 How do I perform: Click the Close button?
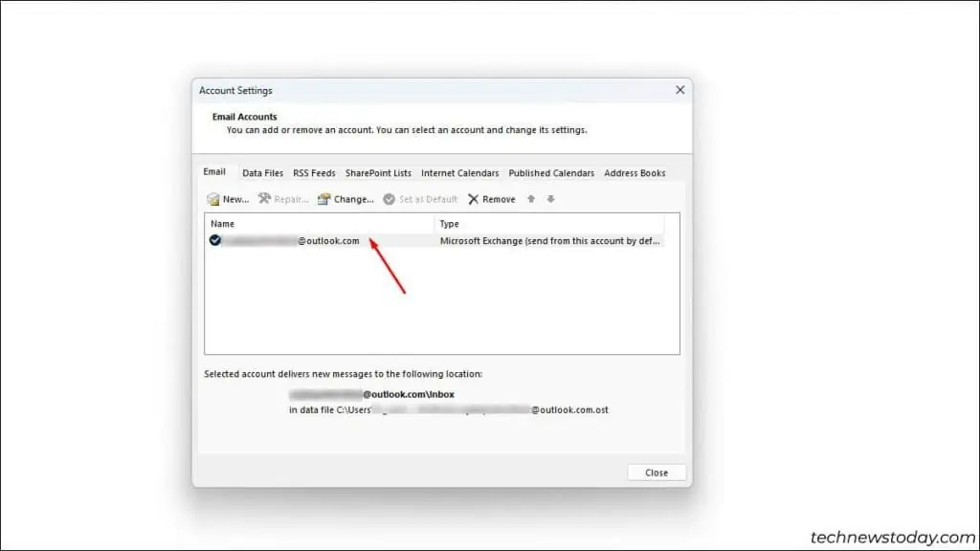click(657, 472)
